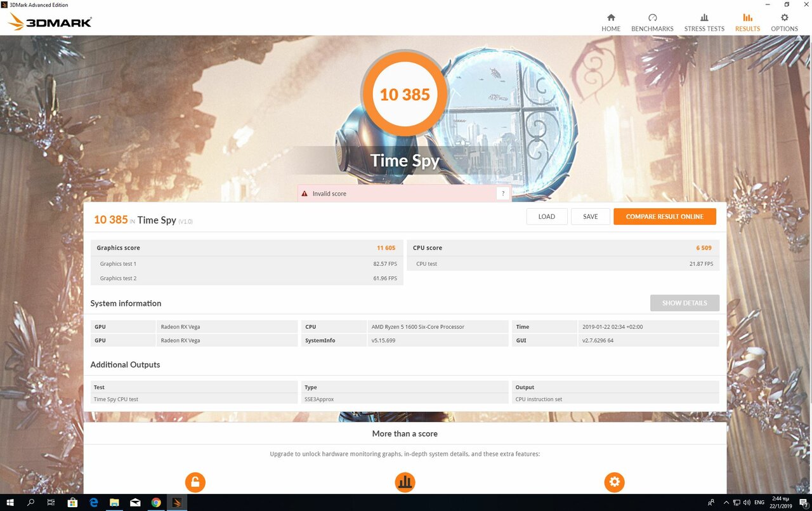Click the 3DMark taskbar icon
The image size is (812, 511).
(x=177, y=502)
